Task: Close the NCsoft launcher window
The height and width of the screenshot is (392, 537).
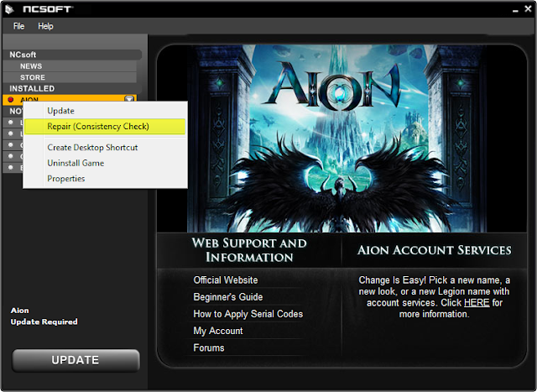Action: point(528,8)
